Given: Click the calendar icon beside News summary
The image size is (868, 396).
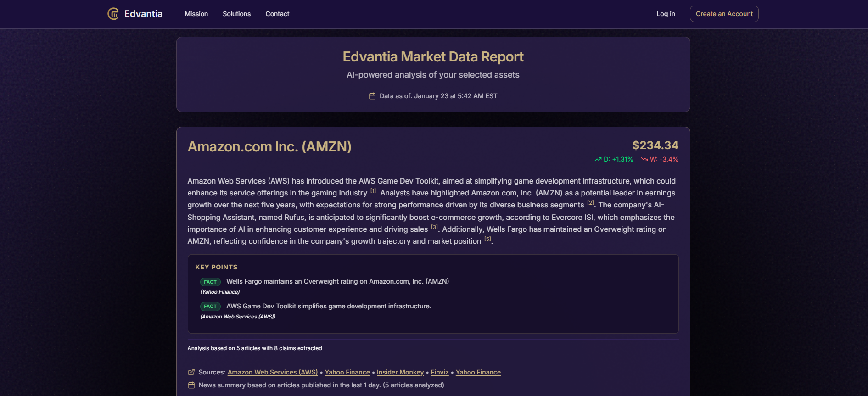Looking at the screenshot, I should point(191,385).
